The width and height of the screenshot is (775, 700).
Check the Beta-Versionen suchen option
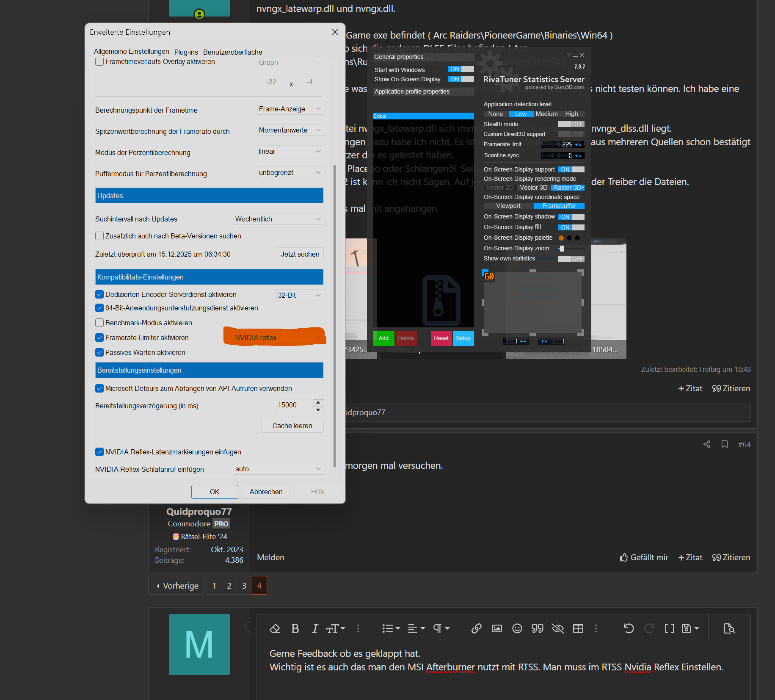[x=99, y=236]
